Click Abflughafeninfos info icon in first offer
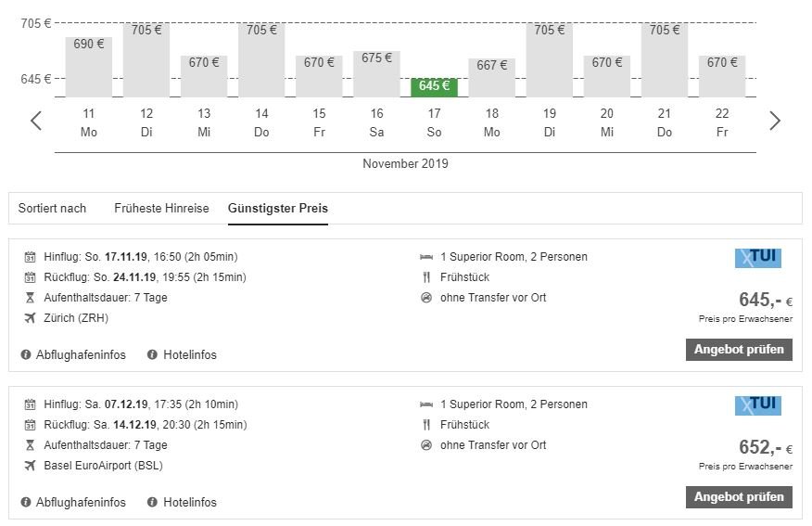Image resolution: width=812 pixels, height=526 pixels. pos(26,354)
